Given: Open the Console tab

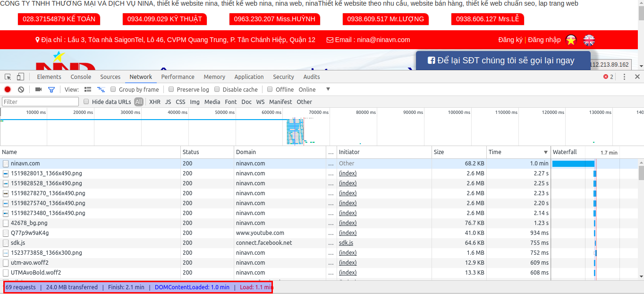Looking at the screenshot, I should 81,77.
